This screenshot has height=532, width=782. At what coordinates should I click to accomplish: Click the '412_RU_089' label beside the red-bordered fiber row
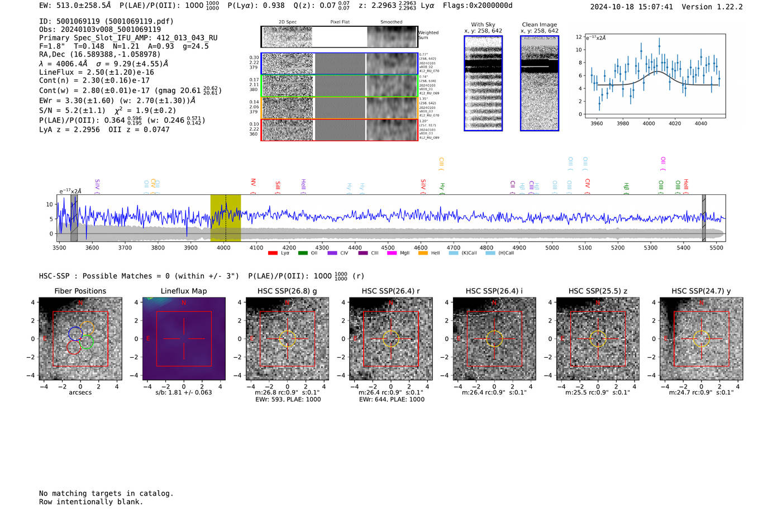tap(429, 137)
